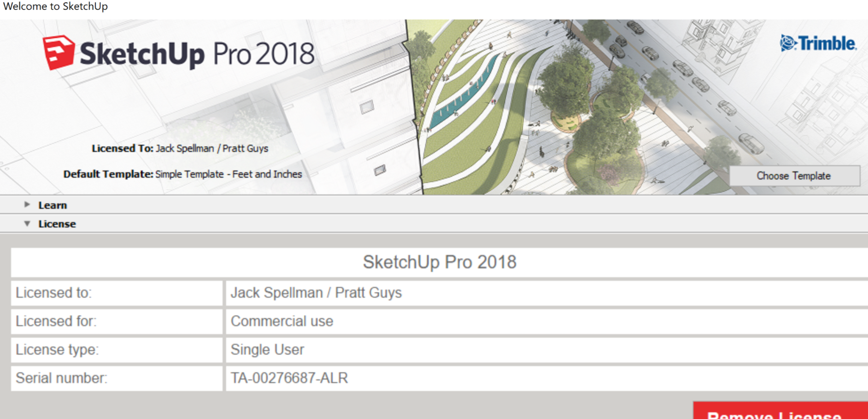Click the 'Licensed for:' label cell

117,321
